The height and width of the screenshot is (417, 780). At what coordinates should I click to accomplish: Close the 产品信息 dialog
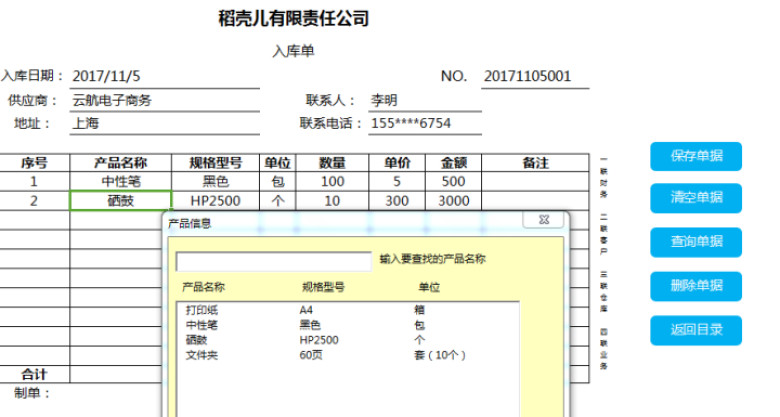(543, 220)
